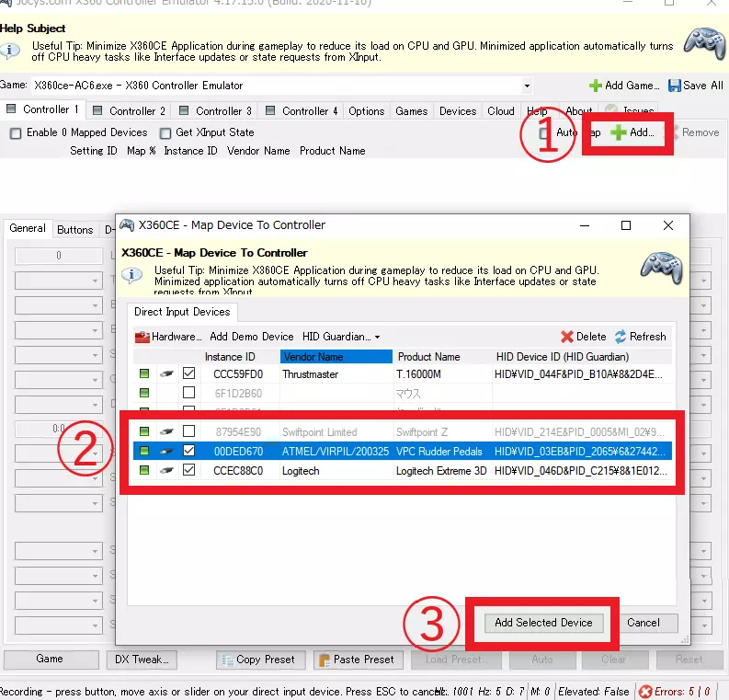Toggle checkbox for VPC Rudder Pedals device

188,450
